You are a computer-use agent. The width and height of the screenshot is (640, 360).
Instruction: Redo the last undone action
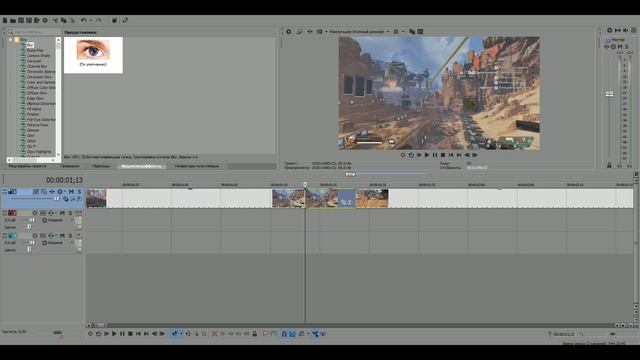[98, 20]
